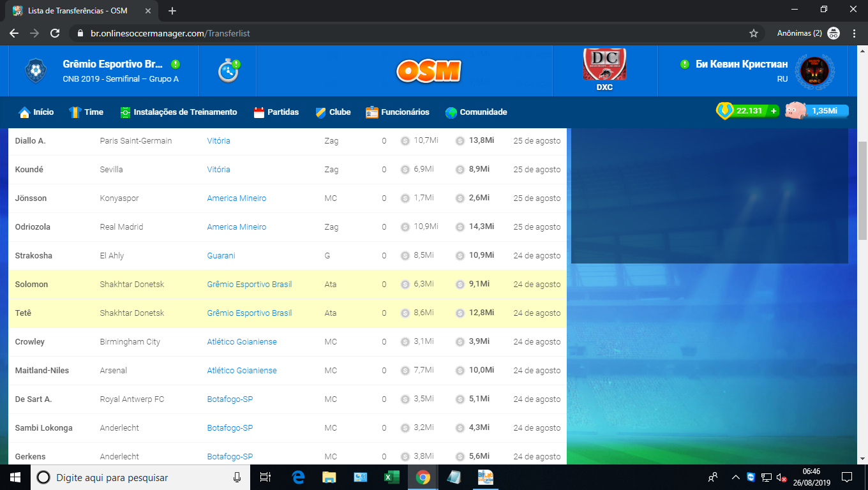Viewport: 868px width, 490px height.
Task: Open Vitória link in Koundé row
Action: (x=218, y=169)
